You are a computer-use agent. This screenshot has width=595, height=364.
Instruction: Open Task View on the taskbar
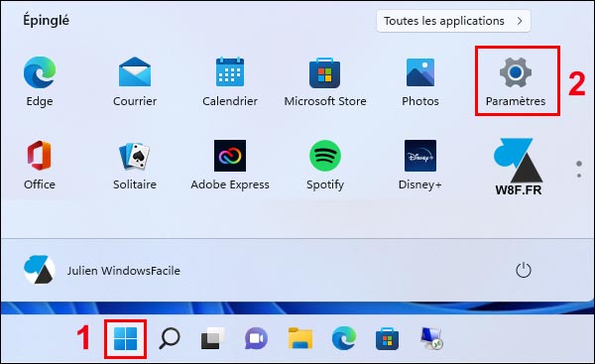pyautogui.click(x=213, y=338)
